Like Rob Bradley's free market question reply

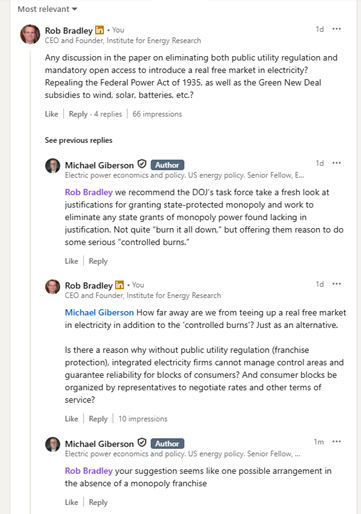click(x=71, y=419)
